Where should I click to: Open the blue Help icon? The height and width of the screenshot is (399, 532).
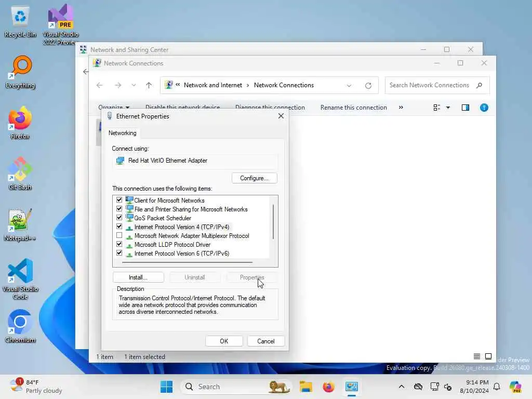coord(484,108)
